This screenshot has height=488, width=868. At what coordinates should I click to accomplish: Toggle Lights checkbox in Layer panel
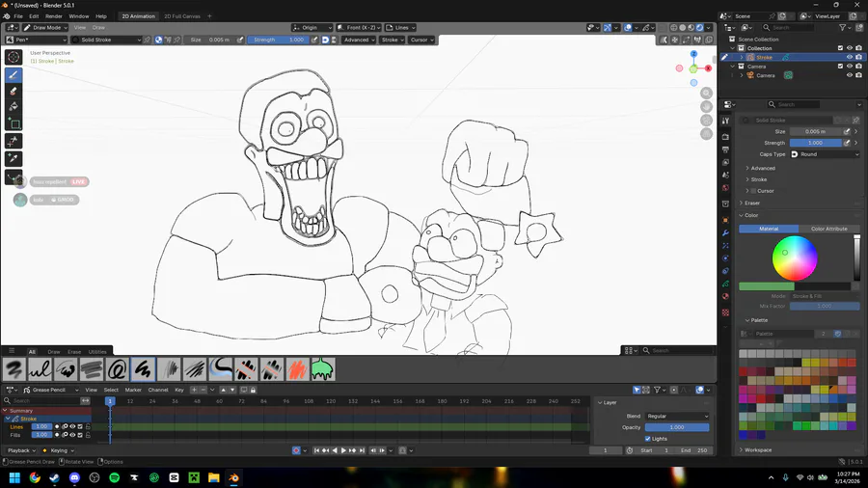[648, 439]
